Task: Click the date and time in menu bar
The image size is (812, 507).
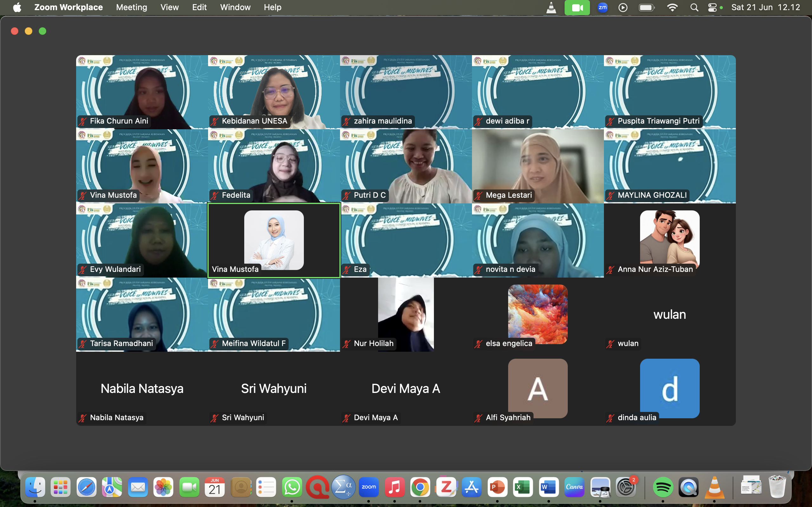Action: click(x=765, y=7)
